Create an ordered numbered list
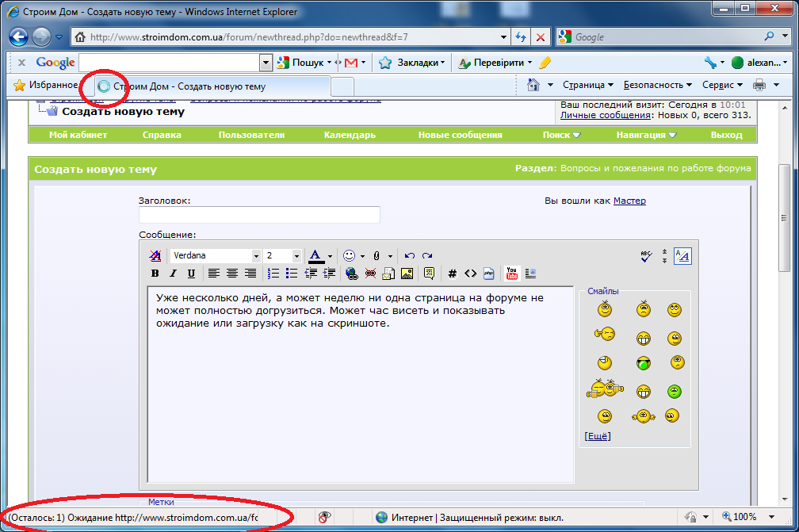799x532 pixels. [273, 274]
